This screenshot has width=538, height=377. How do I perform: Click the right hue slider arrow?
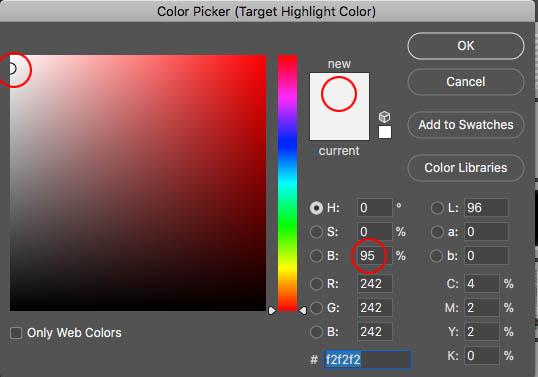[303, 310]
